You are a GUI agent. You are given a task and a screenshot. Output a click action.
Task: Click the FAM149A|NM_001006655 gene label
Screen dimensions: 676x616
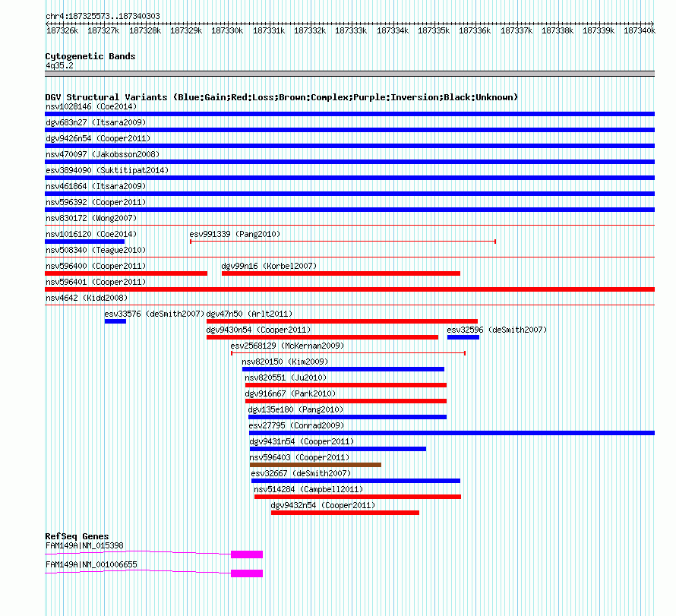coord(91,564)
